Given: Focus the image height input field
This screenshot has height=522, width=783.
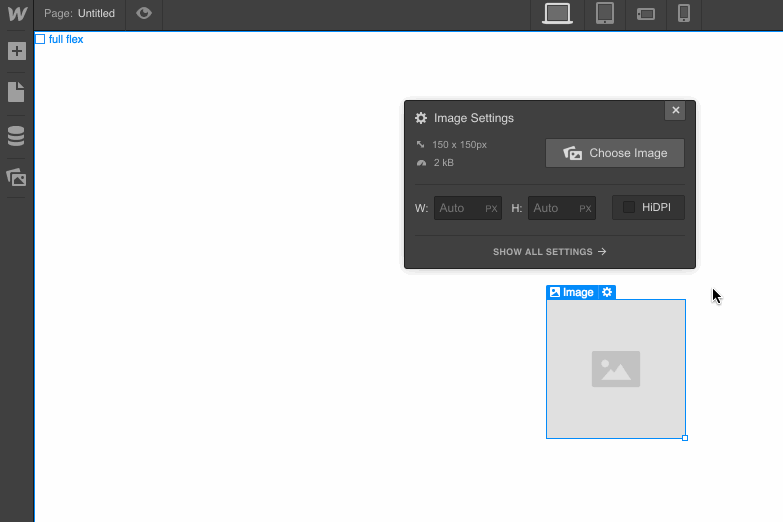Looking at the screenshot, I should pyautogui.click(x=562, y=208).
